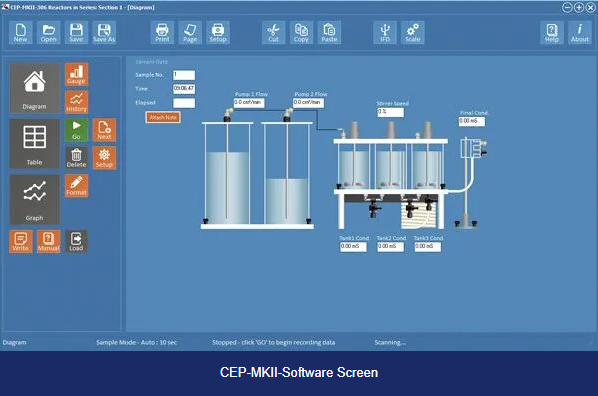The width and height of the screenshot is (598, 396).
Task: Click the Load icon
Action: [76, 241]
